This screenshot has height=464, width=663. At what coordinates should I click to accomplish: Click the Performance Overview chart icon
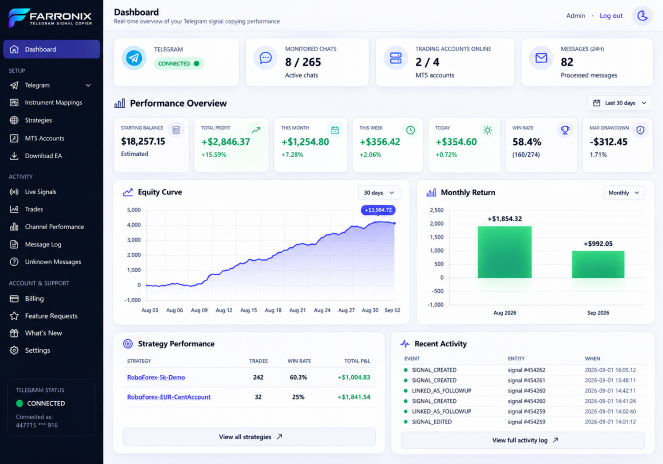pyautogui.click(x=120, y=103)
